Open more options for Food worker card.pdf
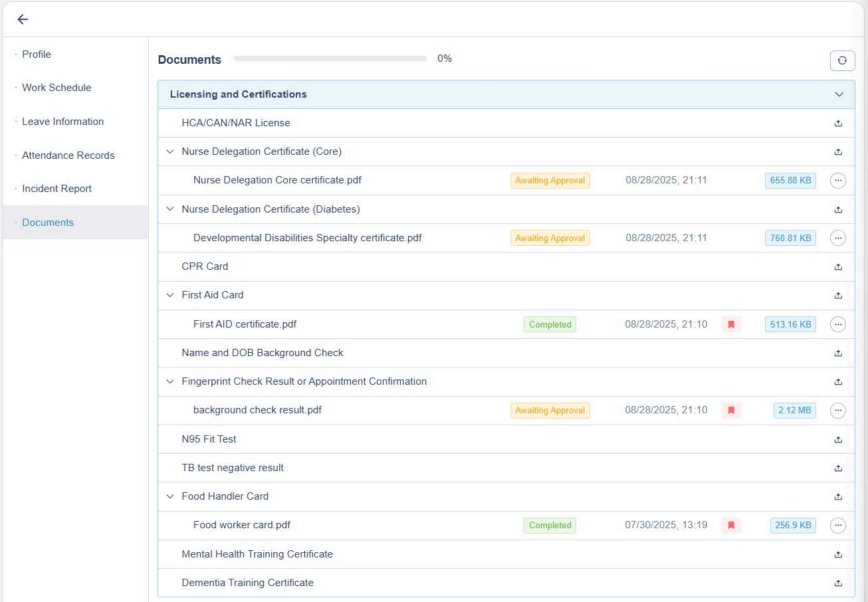The image size is (868, 602). pyautogui.click(x=838, y=525)
